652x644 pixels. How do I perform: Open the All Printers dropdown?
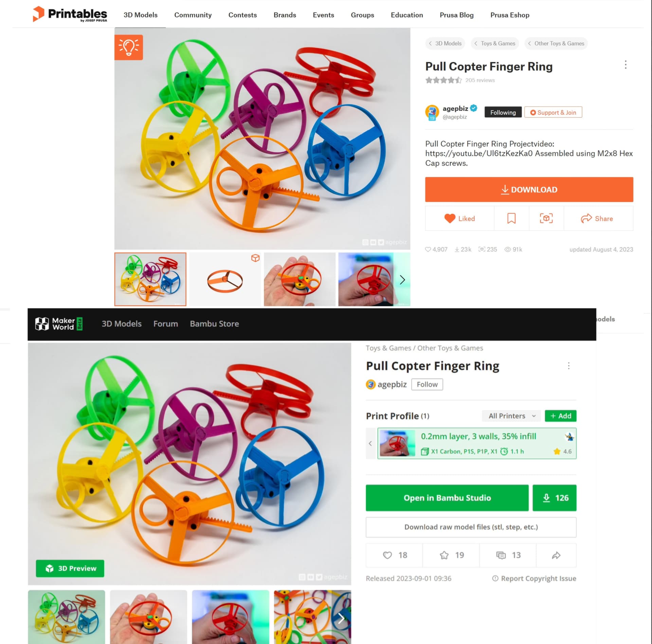(x=511, y=416)
